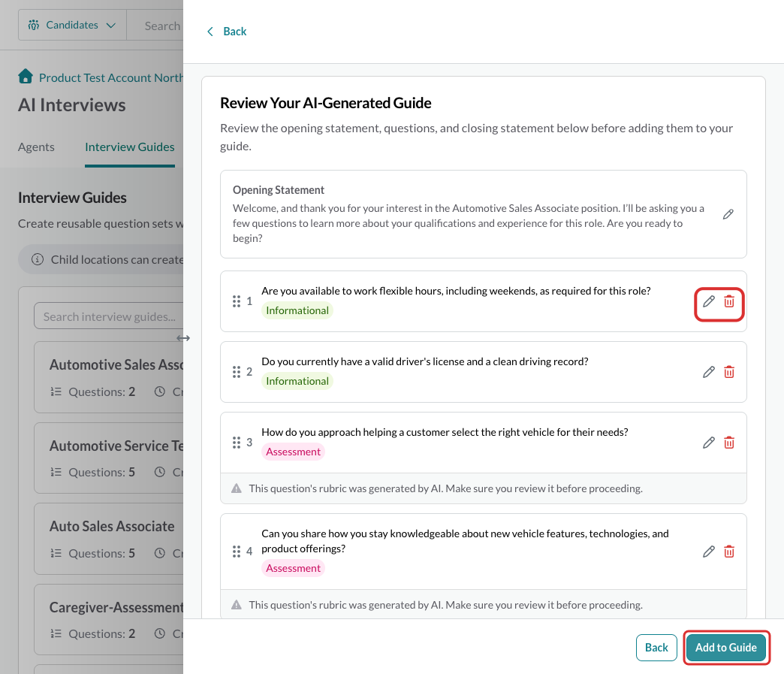This screenshot has width=784, height=674.
Task: Switch to the Agents tab
Action: (x=36, y=147)
